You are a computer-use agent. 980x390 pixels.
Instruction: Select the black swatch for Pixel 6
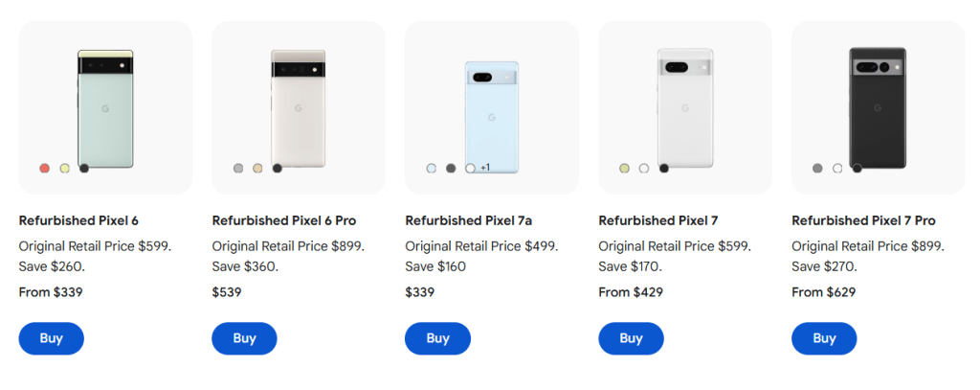pos(84,168)
